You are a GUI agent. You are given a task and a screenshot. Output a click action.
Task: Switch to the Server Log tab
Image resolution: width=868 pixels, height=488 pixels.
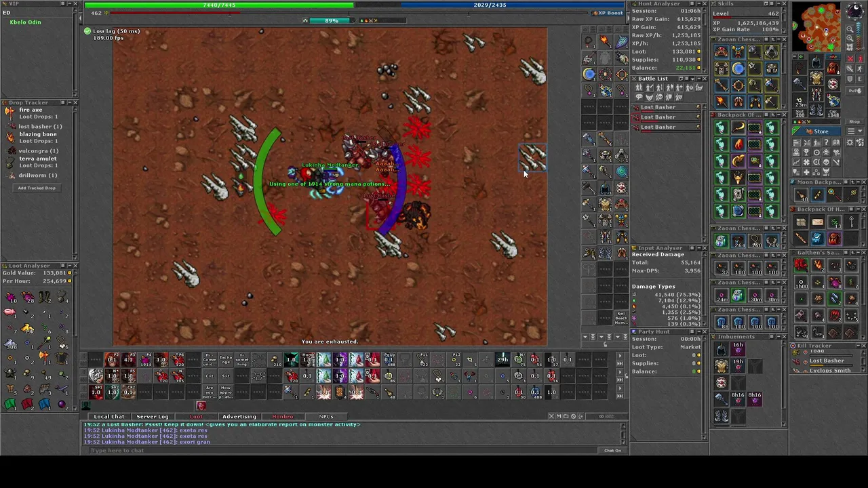(x=153, y=416)
